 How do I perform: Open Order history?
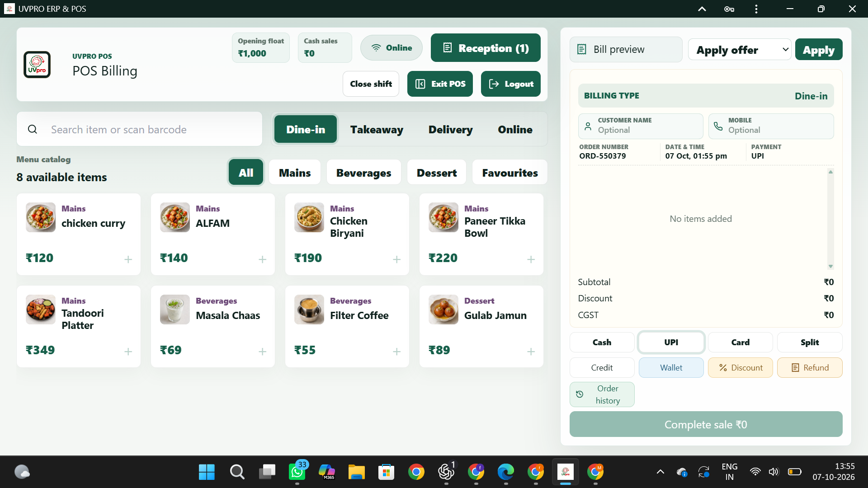(x=602, y=394)
